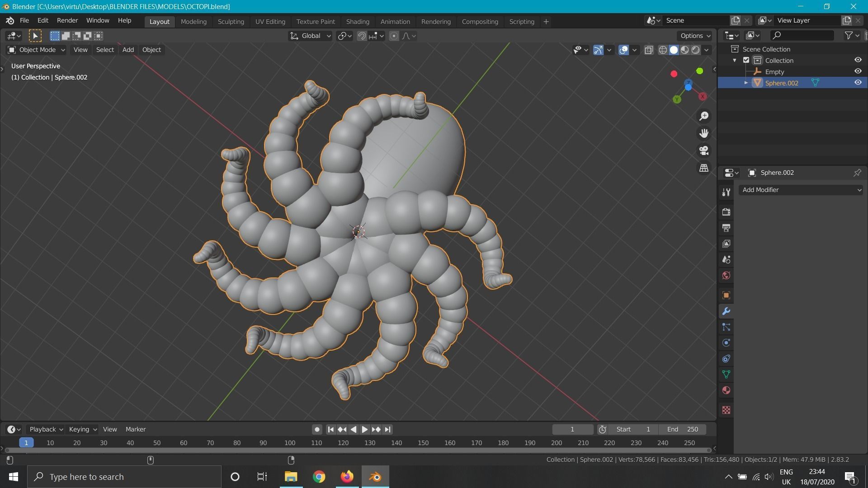Switch to wireframe viewport shading
Viewport: 868px width, 488px height.
(663, 50)
